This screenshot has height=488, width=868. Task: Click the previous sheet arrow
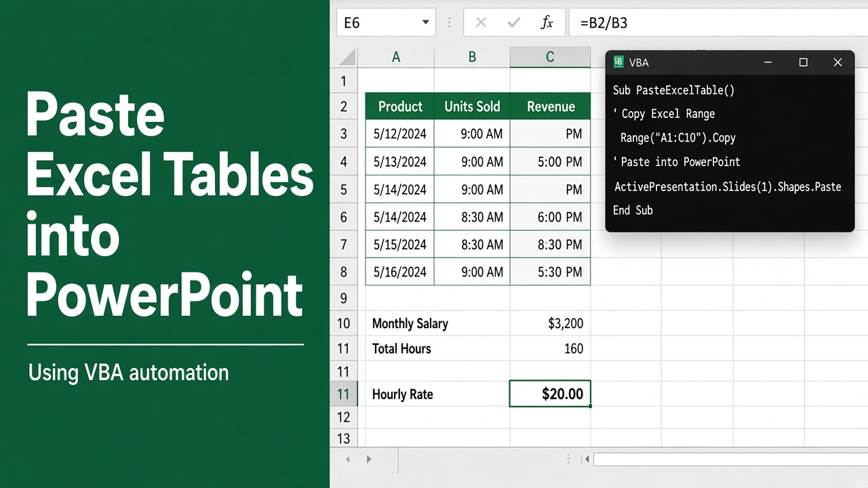[x=348, y=460]
